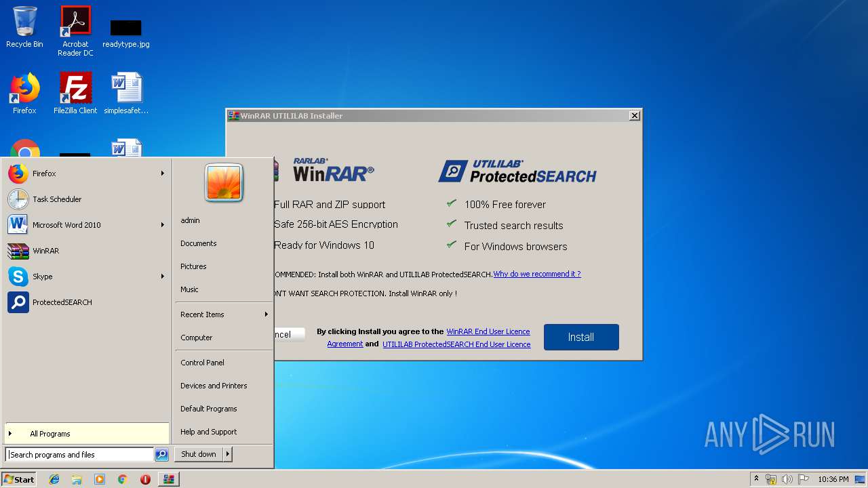Open the Firefox desktop shortcut
This screenshot has height=488, width=868.
click(24, 94)
